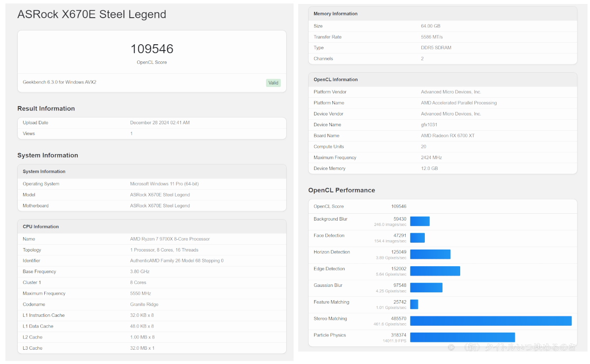Image resolution: width=590 pixels, height=364 pixels.
Task: Click the OpenCL score 109546 headline
Action: point(151,49)
